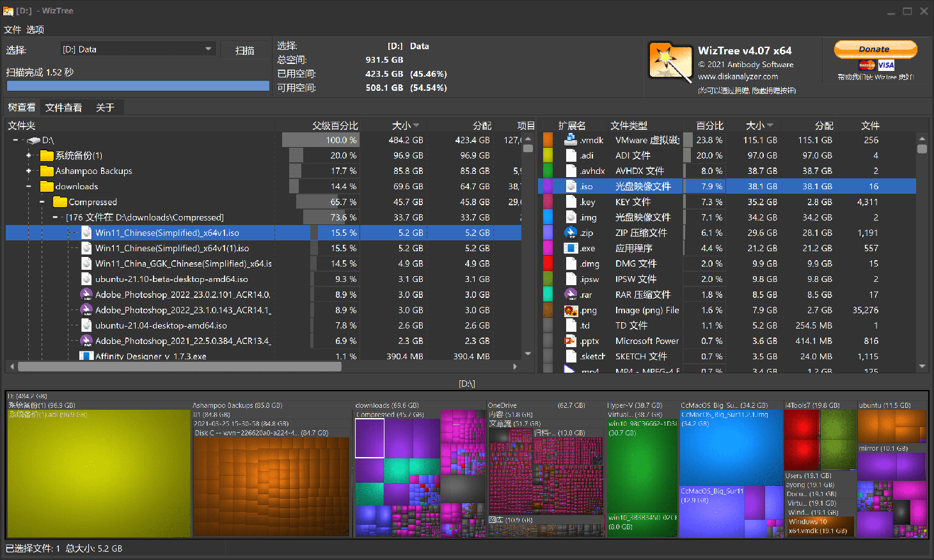Click the 扫描 scan button
The height and width of the screenshot is (560, 934).
[x=244, y=51]
